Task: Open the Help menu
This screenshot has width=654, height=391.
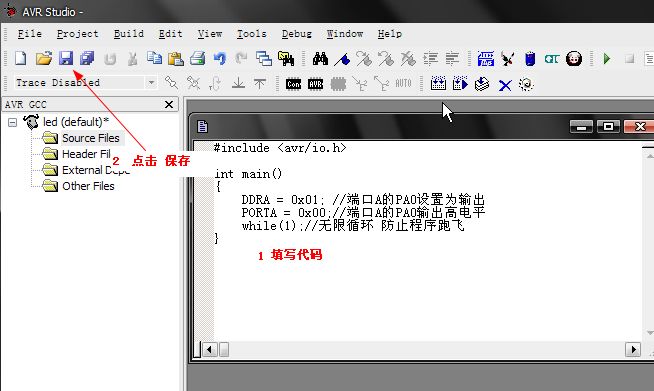Action: 390,34
